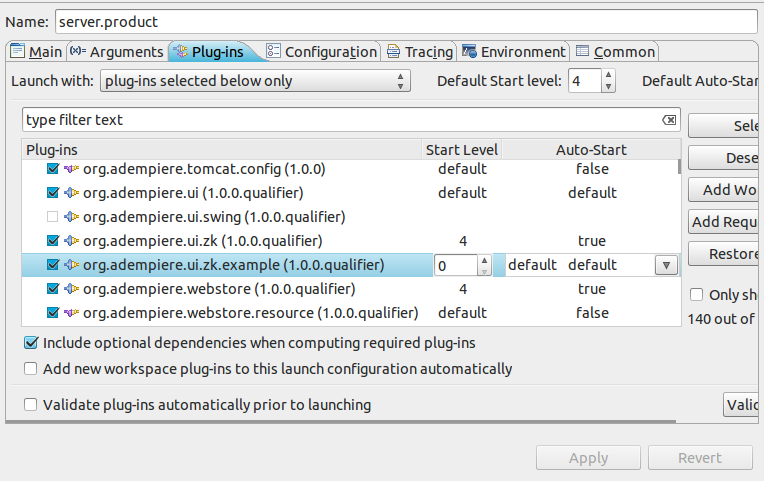
Task: Open the Tracing tab
Action: coord(420,51)
